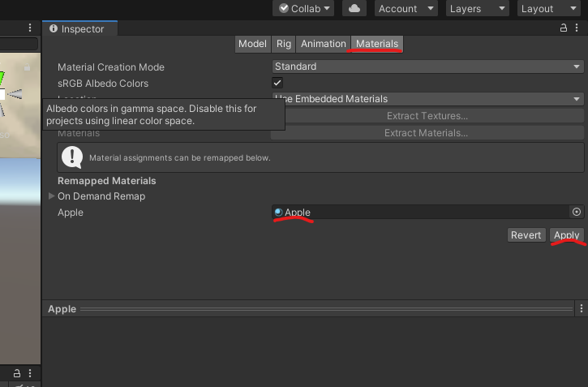Toggle the Inspector lock icon

tap(563, 28)
